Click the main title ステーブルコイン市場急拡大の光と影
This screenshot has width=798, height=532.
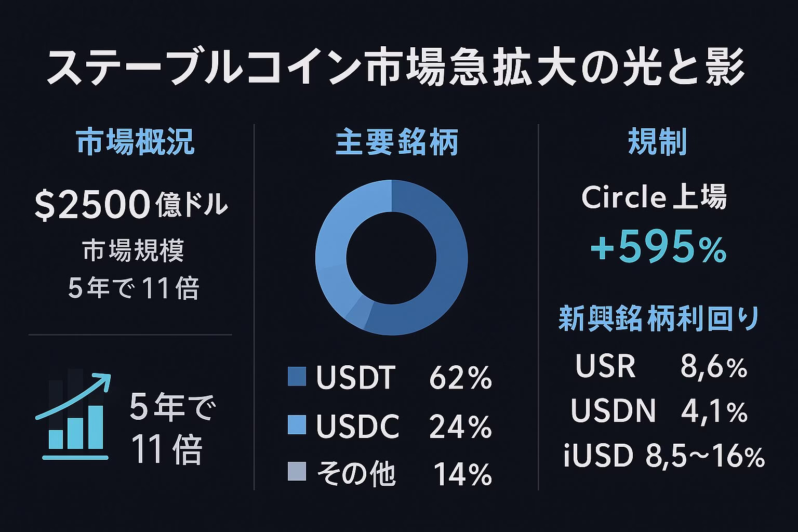point(396,68)
